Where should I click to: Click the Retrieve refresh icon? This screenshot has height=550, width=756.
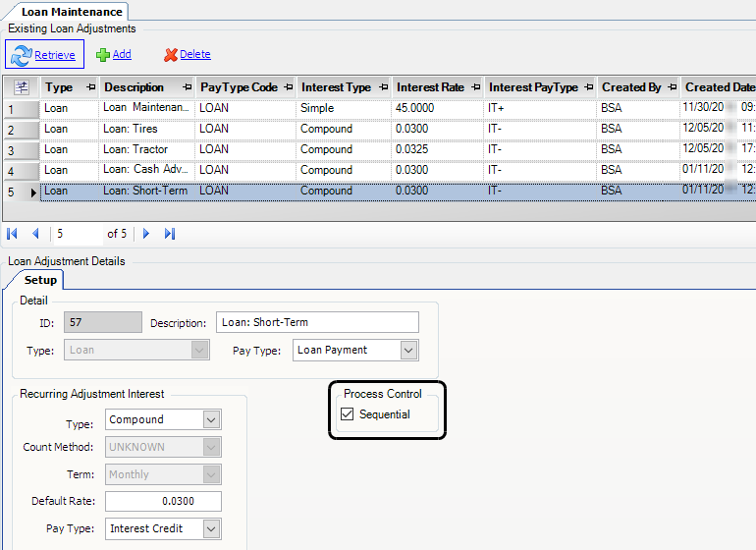coord(22,55)
